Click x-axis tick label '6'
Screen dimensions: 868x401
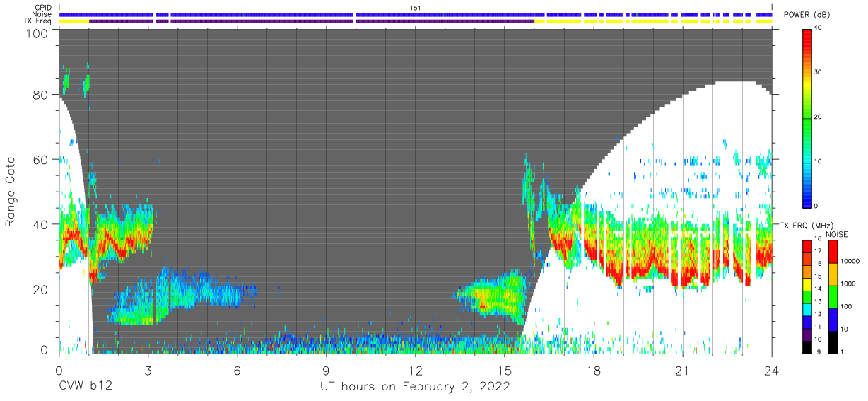pos(237,369)
